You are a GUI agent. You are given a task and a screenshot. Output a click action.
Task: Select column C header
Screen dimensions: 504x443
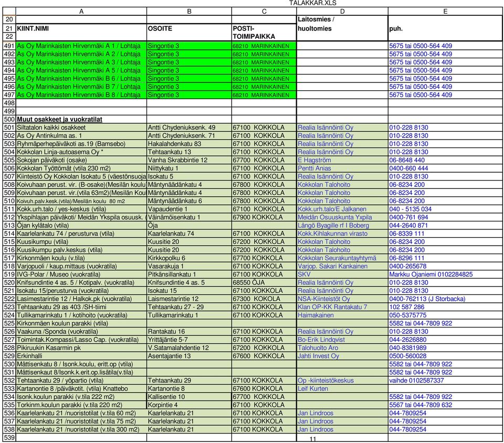pyautogui.click(x=264, y=11)
